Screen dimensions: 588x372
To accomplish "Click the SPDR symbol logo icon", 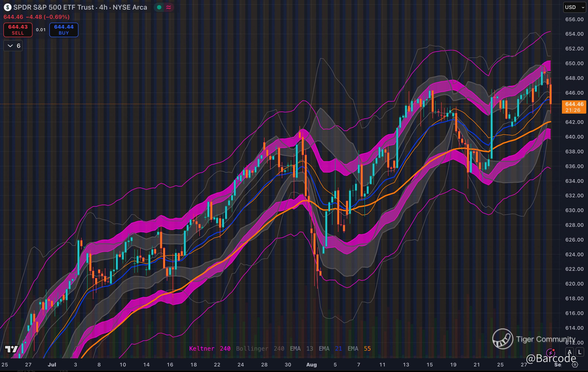I will (7, 7).
